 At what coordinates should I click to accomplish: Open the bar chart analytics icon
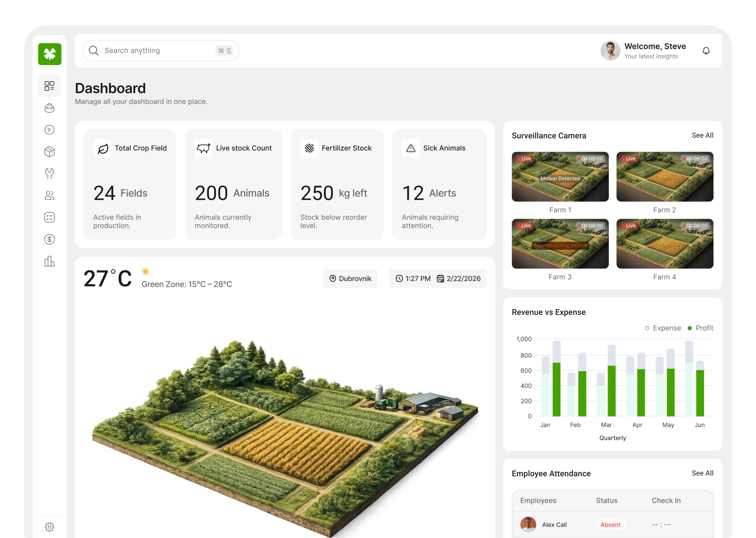click(49, 261)
